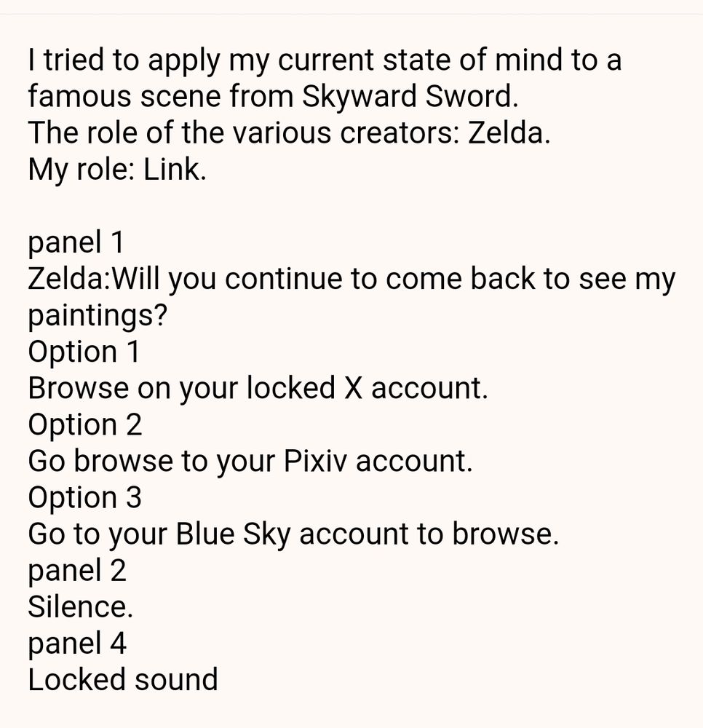703x728 pixels.
Task: Click "Browse on your locked X account."
Action: 258,388
